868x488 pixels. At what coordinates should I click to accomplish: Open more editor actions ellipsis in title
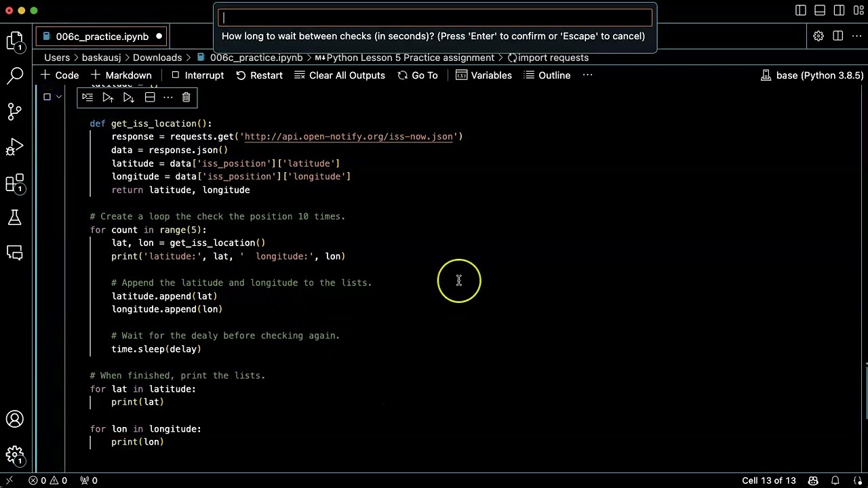tap(856, 36)
